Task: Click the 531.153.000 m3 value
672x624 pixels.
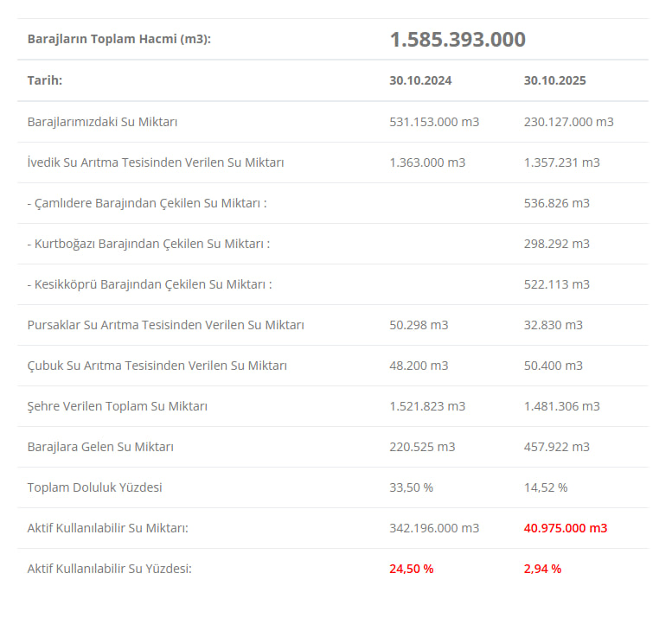Action: (x=434, y=122)
